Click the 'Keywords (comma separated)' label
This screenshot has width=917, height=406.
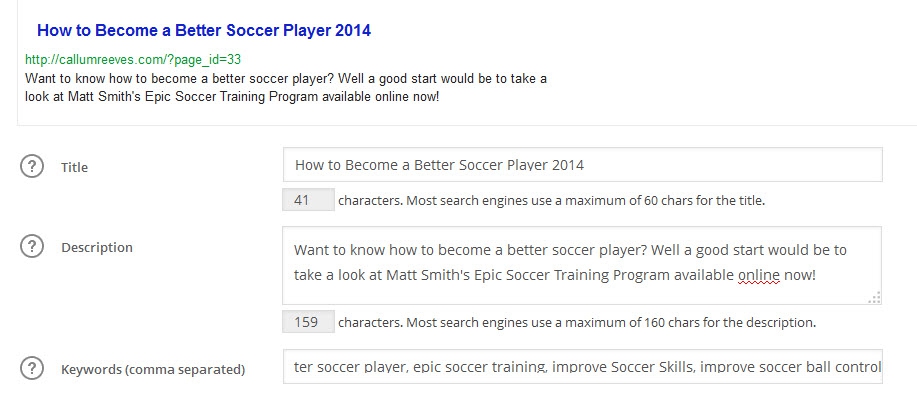(x=153, y=369)
